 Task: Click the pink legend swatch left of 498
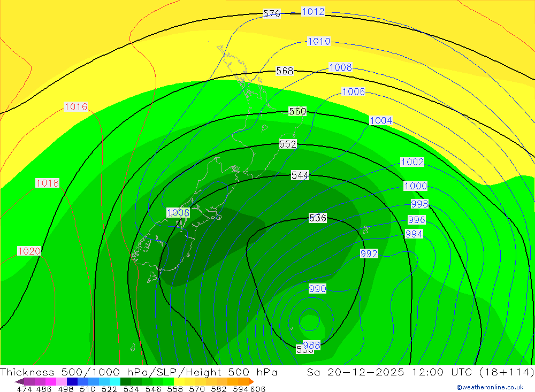pyautogui.click(x=62, y=381)
